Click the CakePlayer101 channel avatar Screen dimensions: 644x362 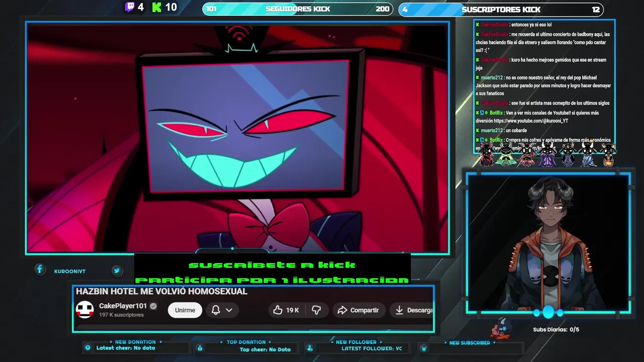point(85,310)
